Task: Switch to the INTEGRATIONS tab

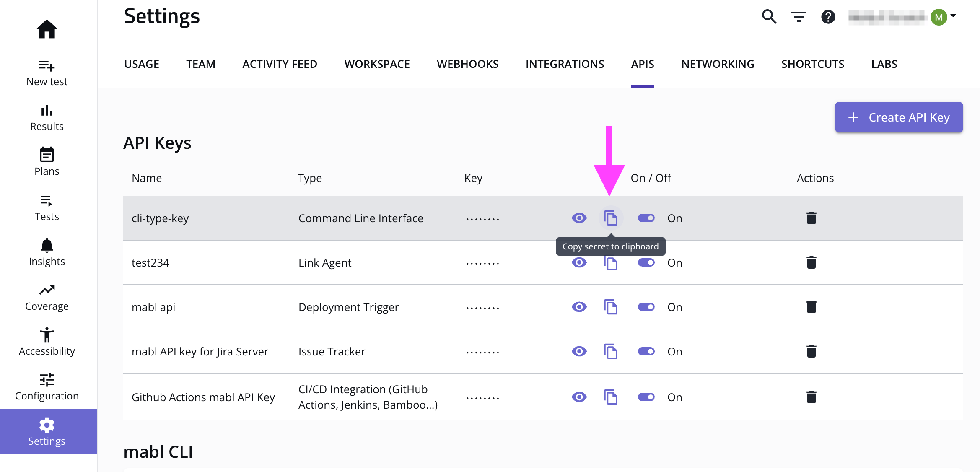Action: (x=565, y=64)
